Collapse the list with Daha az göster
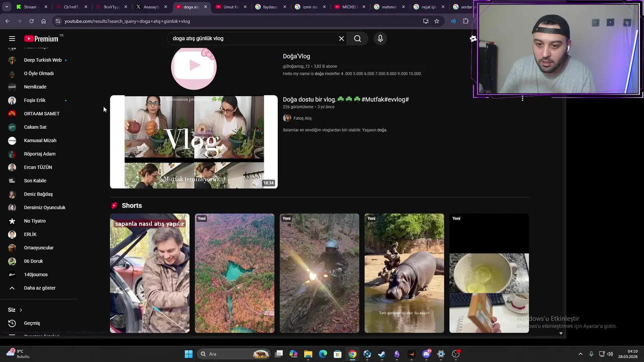Screen dimensions: 644x362 point(39,288)
